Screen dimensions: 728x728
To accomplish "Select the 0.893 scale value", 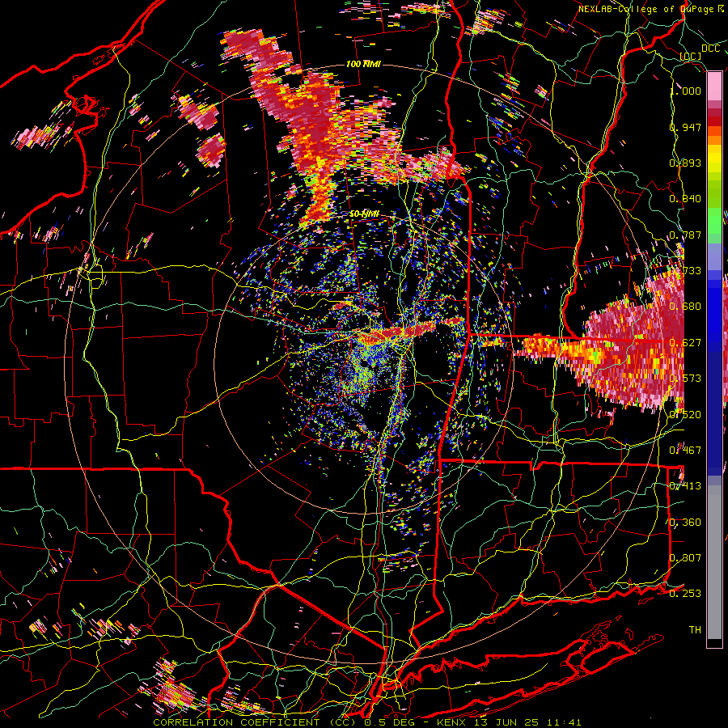I will tap(686, 163).
